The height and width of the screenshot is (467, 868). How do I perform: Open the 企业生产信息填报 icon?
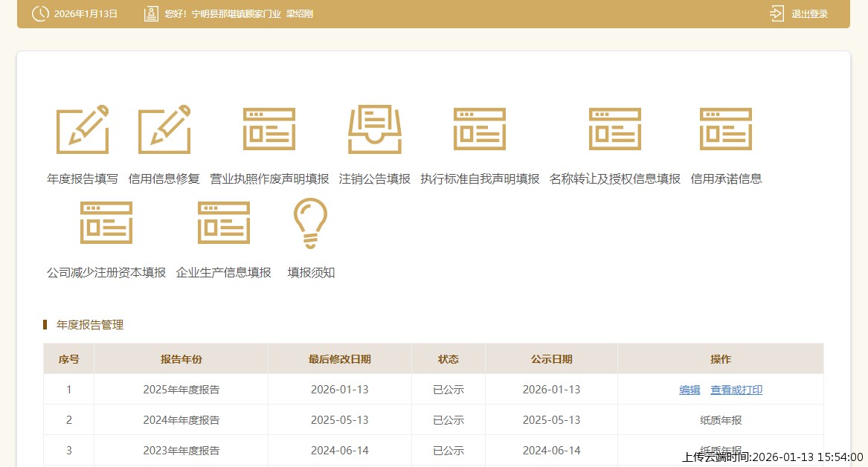(224, 223)
